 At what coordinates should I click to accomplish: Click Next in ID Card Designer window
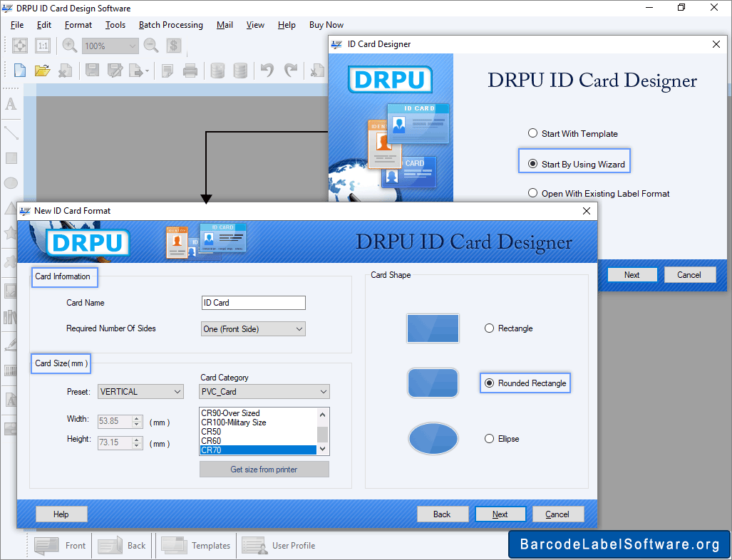tap(632, 274)
